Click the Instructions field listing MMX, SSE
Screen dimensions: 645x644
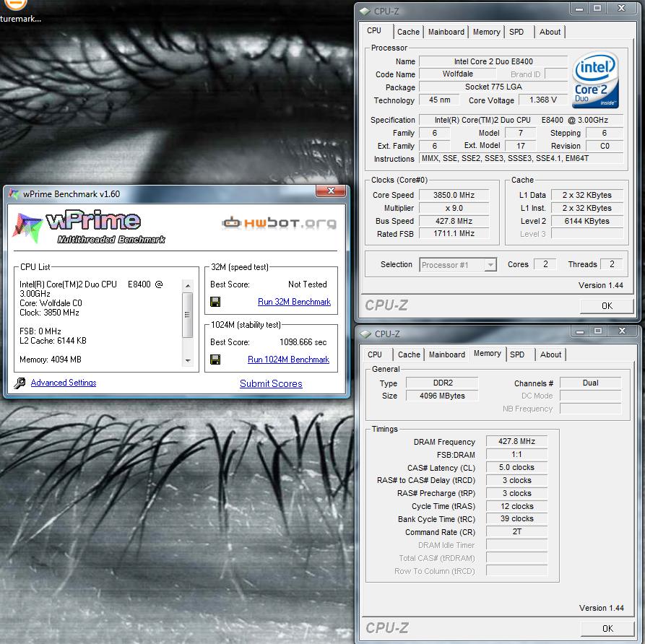[x=521, y=158]
